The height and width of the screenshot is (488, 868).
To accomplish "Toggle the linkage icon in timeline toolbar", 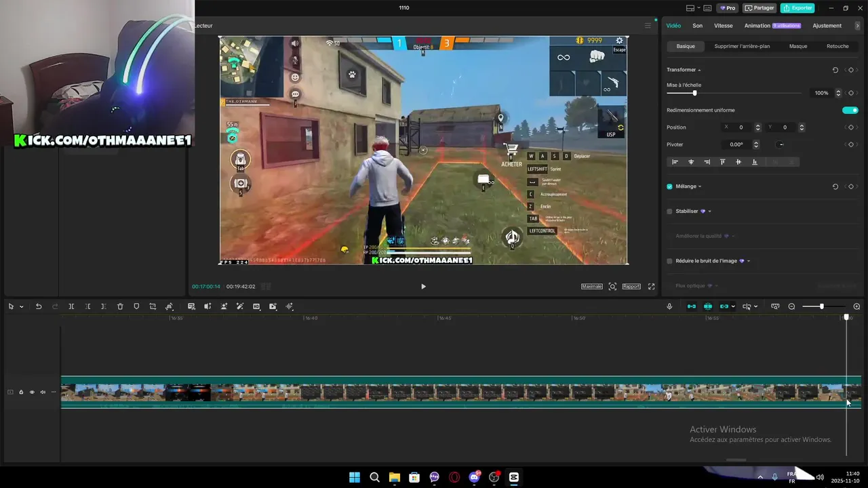I will click(x=724, y=306).
